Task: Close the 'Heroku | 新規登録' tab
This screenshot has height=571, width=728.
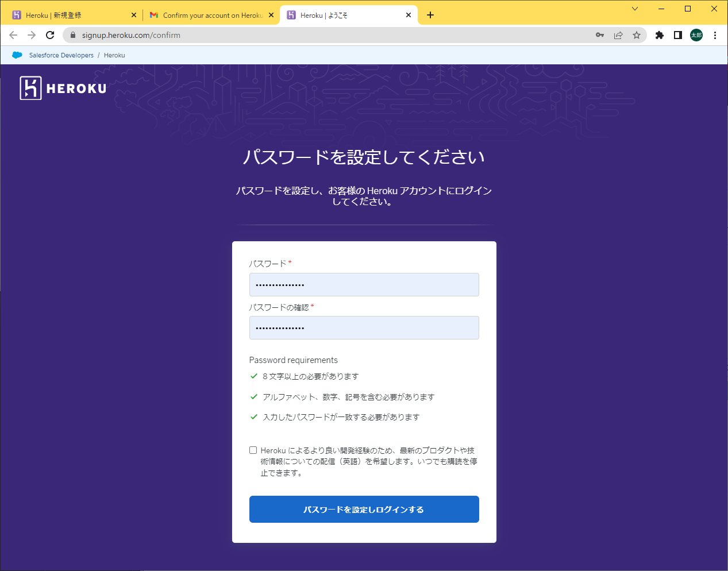Action: coord(134,15)
